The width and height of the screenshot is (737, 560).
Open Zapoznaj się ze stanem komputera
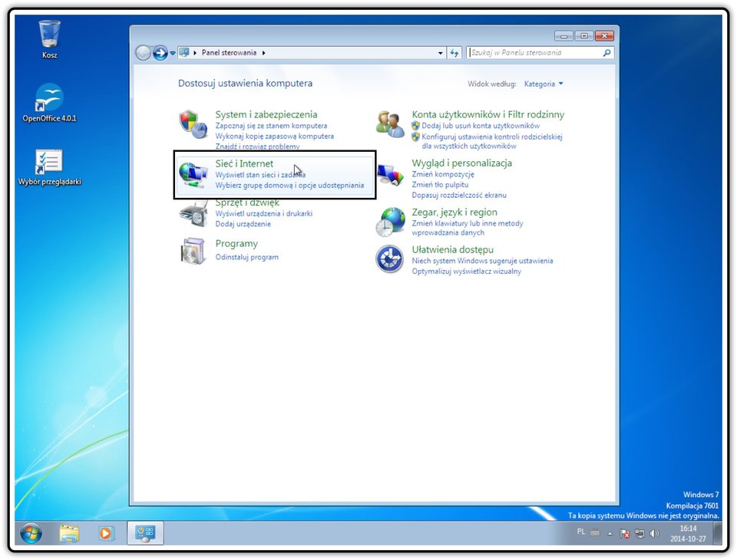pyautogui.click(x=271, y=126)
